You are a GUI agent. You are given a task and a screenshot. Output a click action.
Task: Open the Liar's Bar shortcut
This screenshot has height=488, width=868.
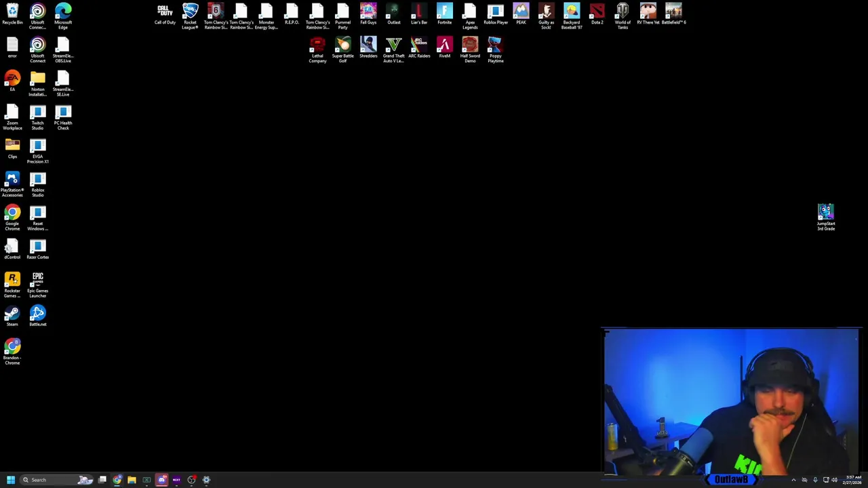point(419,15)
